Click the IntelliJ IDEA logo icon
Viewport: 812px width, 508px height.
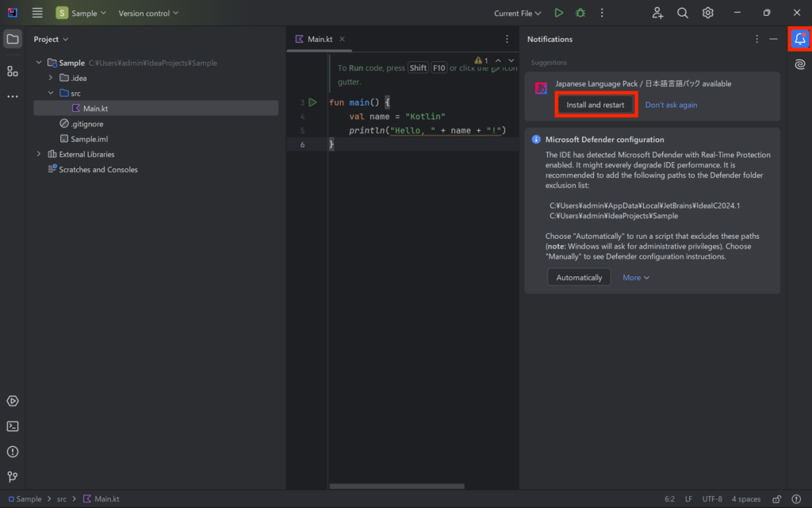[13, 13]
